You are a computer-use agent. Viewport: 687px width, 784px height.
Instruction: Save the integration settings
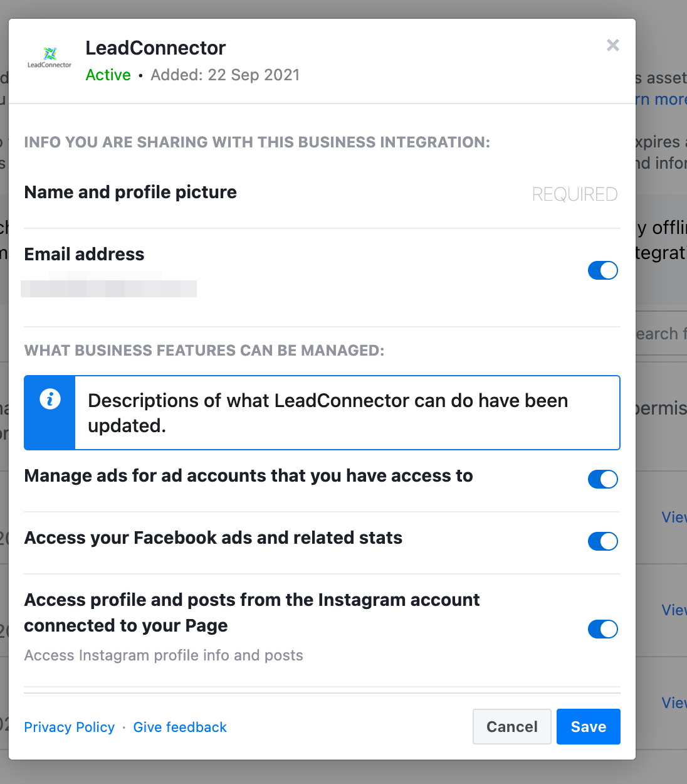coord(589,726)
